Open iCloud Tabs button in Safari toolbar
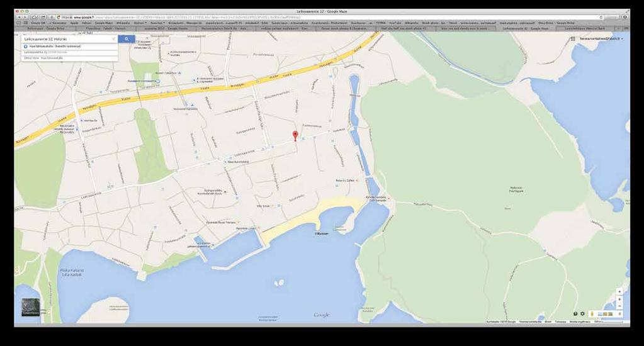 pyautogui.click(x=35, y=17)
